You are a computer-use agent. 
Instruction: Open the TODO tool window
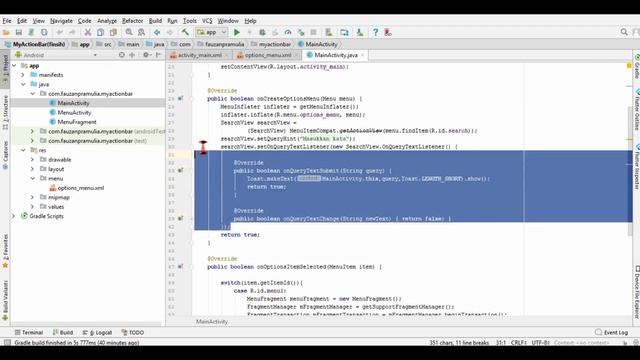tap(133, 333)
